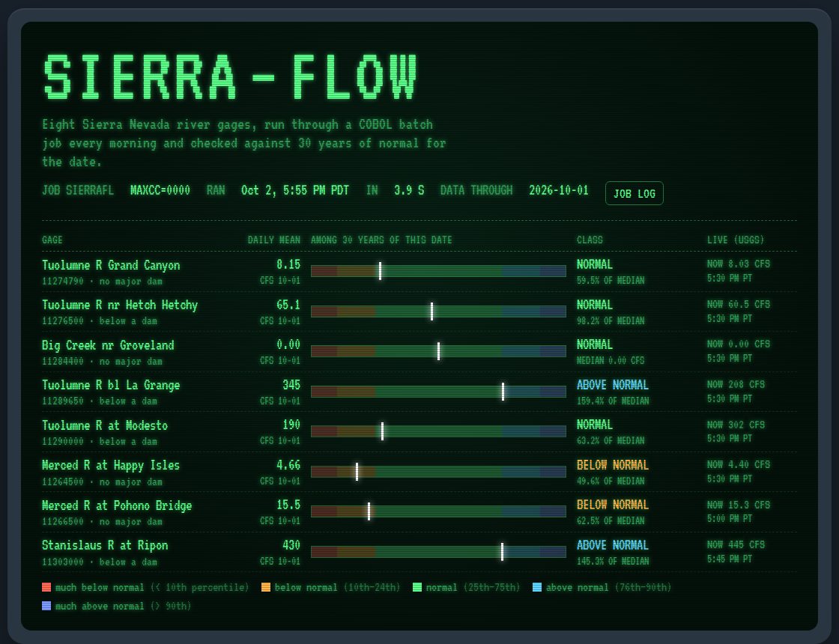839x644 pixels.
Task: Click percentile bar marker for Happy Isles row
Action: coord(357,472)
